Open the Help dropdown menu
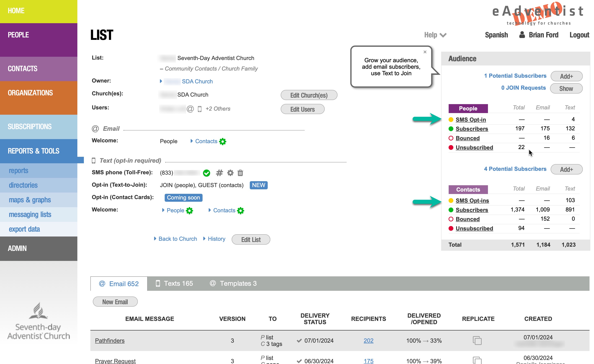Viewport: 594px width, 364px height. pos(435,35)
